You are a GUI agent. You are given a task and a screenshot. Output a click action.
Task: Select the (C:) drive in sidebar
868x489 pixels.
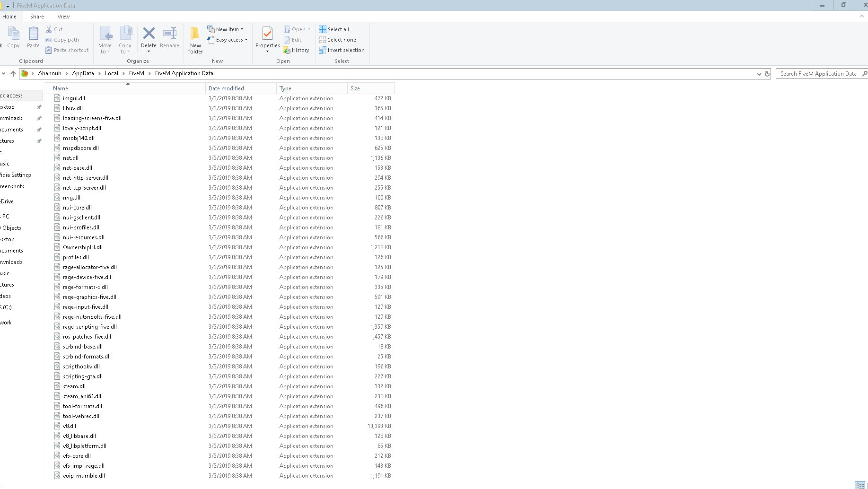pyautogui.click(x=7, y=307)
